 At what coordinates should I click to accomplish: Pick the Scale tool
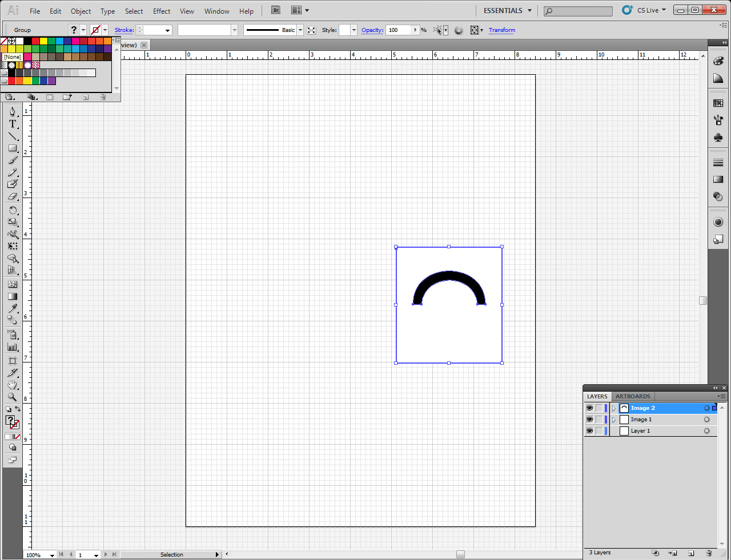13,222
